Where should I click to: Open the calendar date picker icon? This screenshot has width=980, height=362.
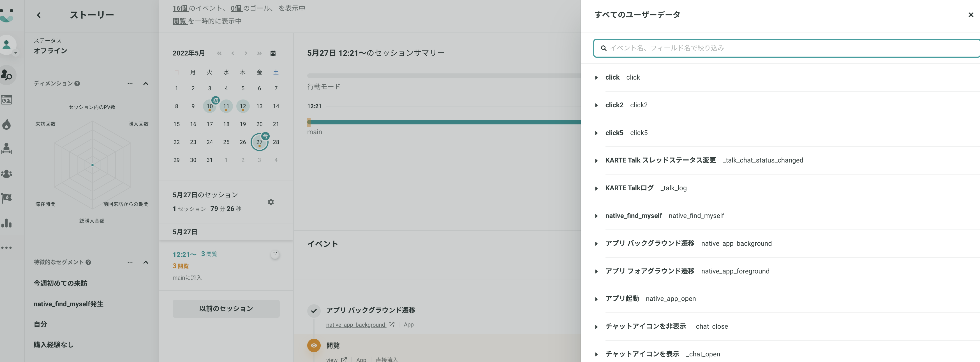273,53
